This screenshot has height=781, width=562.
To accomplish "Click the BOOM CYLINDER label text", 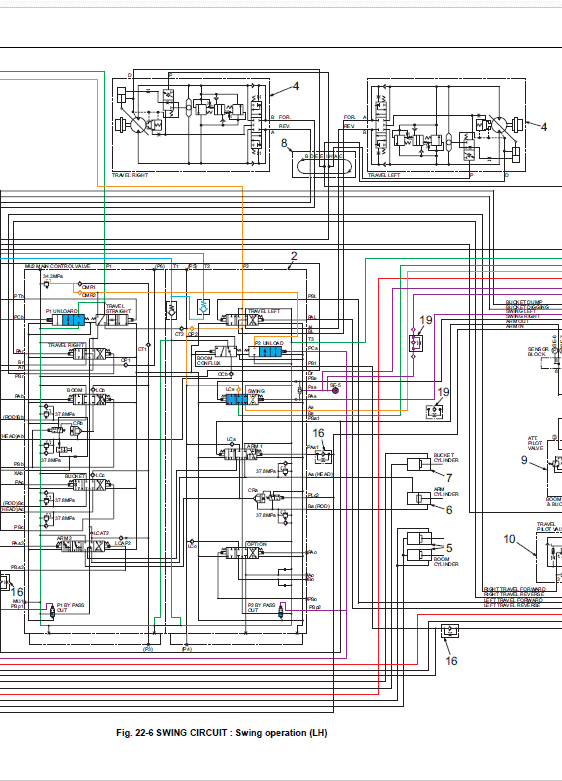I will [446, 562].
